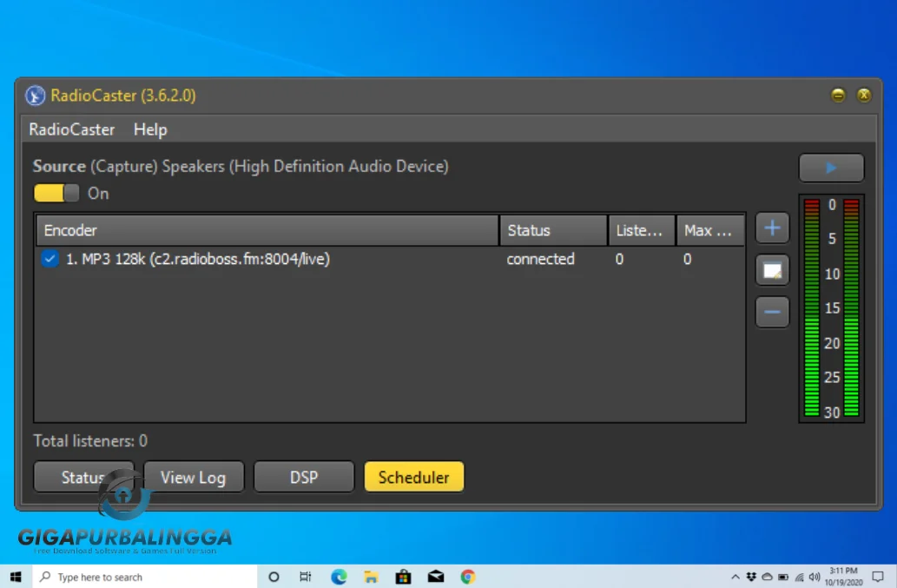The height and width of the screenshot is (588, 897).
Task: Click the RadioCaster app logo icon
Action: (35, 95)
